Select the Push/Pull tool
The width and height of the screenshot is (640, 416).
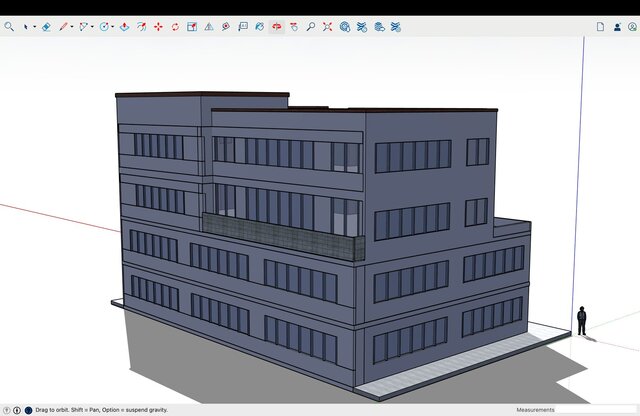(x=124, y=27)
